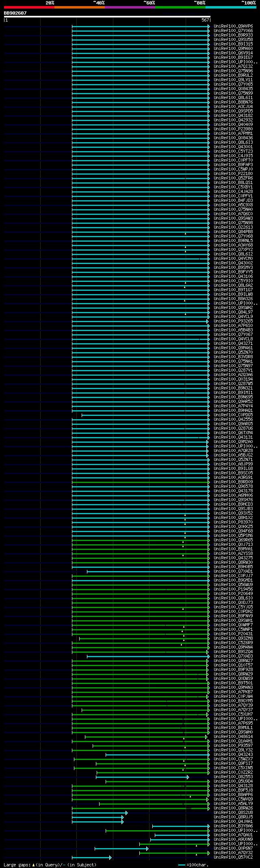
Task: Click the green ~80% identity legend segment
Action: click(x=180, y=7)
